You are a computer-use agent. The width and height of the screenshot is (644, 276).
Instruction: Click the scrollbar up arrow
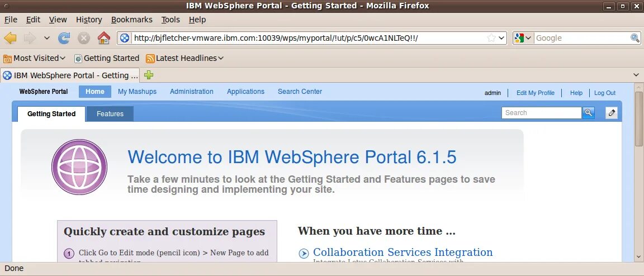pyautogui.click(x=638, y=87)
